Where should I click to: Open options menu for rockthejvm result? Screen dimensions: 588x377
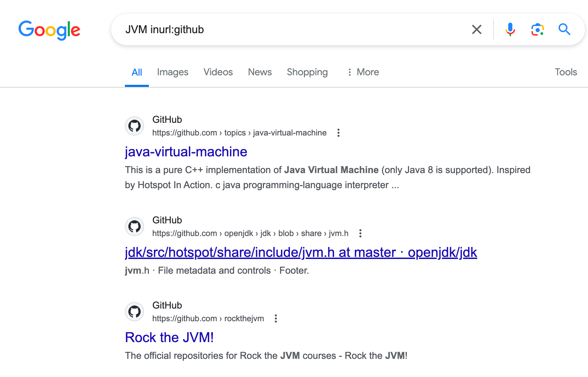point(276,318)
